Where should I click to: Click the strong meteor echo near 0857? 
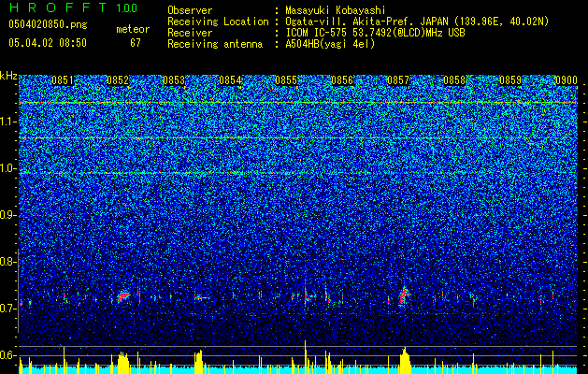tap(404, 295)
